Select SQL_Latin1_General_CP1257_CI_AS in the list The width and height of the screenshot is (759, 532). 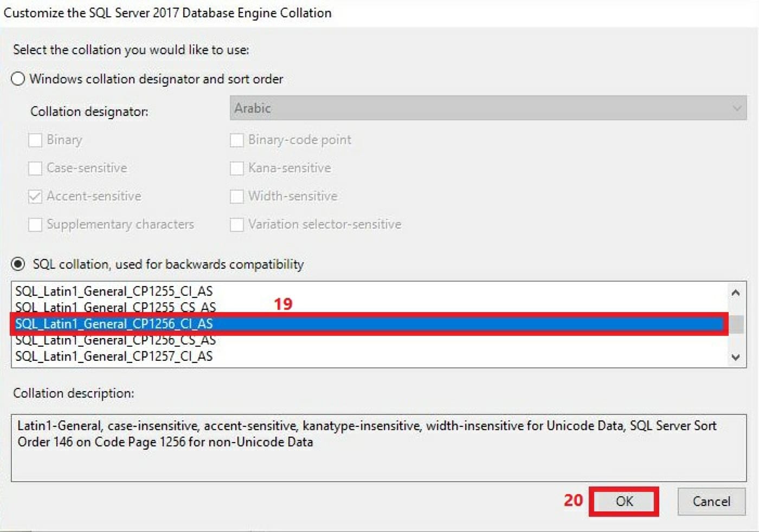pos(369,356)
